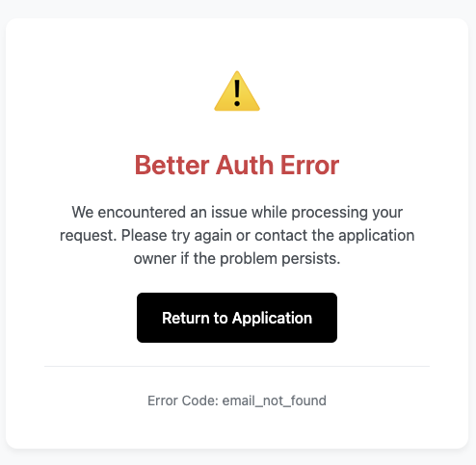Click the Error Code label text

tap(183, 400)
